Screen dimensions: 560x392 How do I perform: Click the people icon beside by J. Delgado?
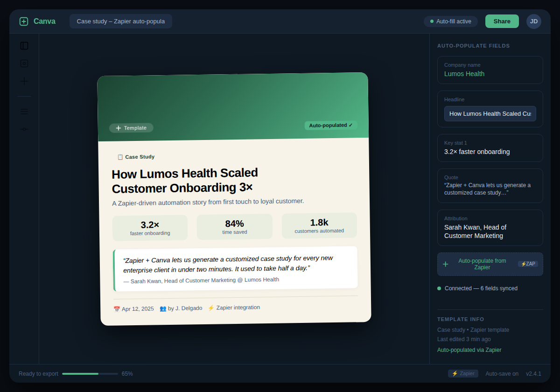(x=163, y=308)
